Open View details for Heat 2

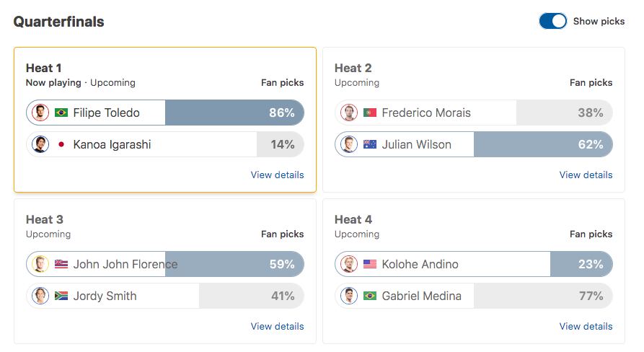coord(586,175)
